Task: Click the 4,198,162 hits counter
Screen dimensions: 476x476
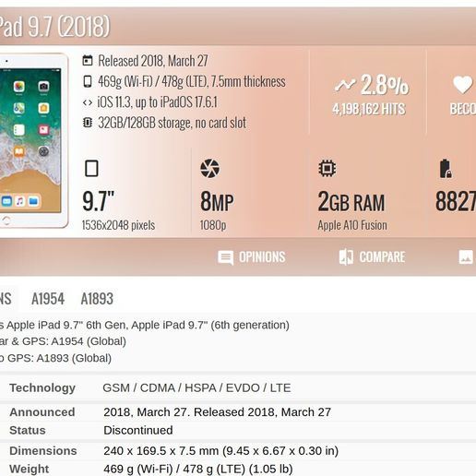Action: point(369,109)
